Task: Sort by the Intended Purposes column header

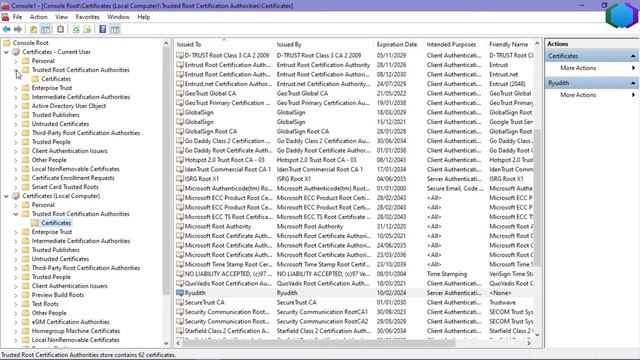Action: pyautogui.click(x=455, y=44)
